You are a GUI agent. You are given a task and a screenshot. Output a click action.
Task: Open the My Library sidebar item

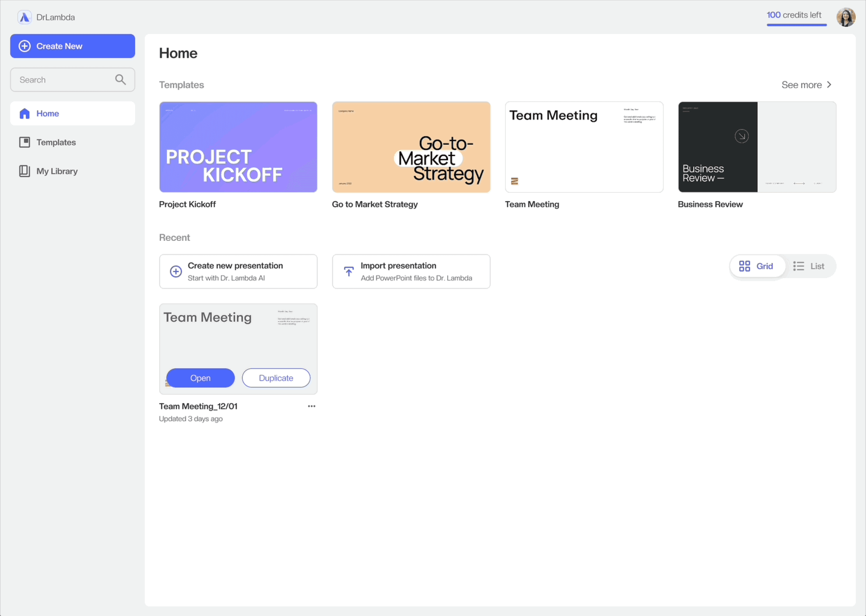57,171
